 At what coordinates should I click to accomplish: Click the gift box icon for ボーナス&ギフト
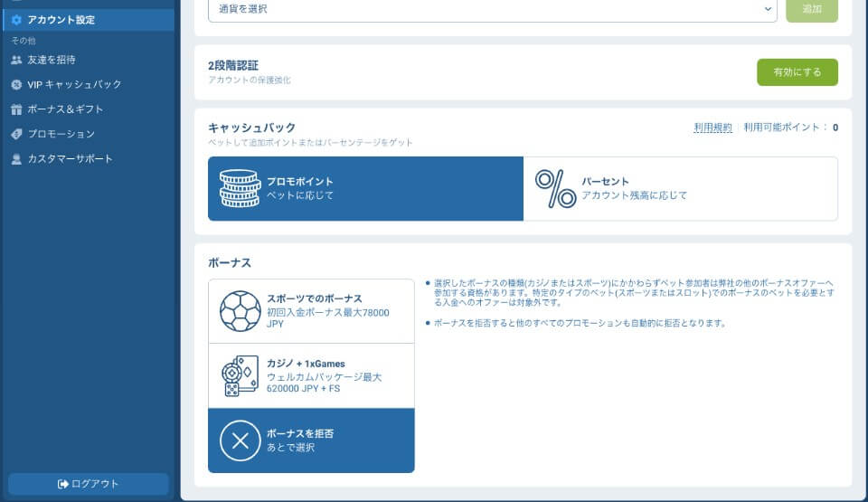[16, 109]
